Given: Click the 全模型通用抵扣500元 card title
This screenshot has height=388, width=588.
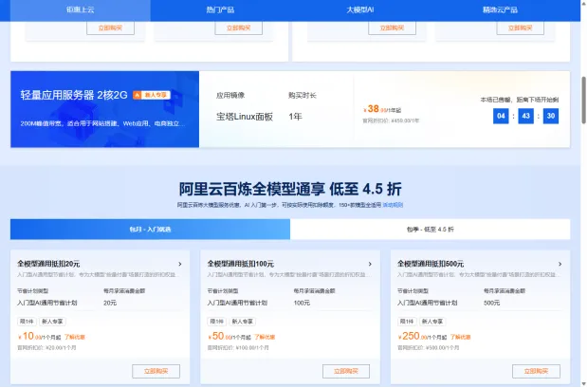Looking at the screenshot, I should (431, 264).
